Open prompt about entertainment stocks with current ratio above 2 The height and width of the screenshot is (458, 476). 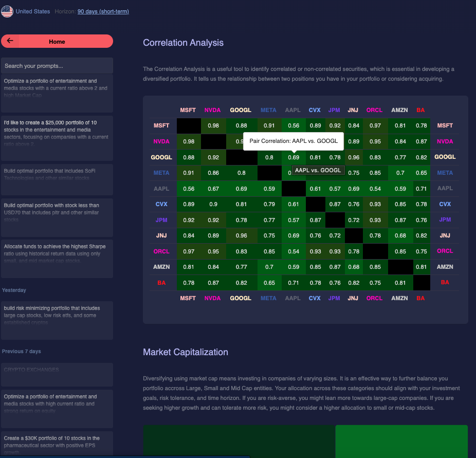57,93
